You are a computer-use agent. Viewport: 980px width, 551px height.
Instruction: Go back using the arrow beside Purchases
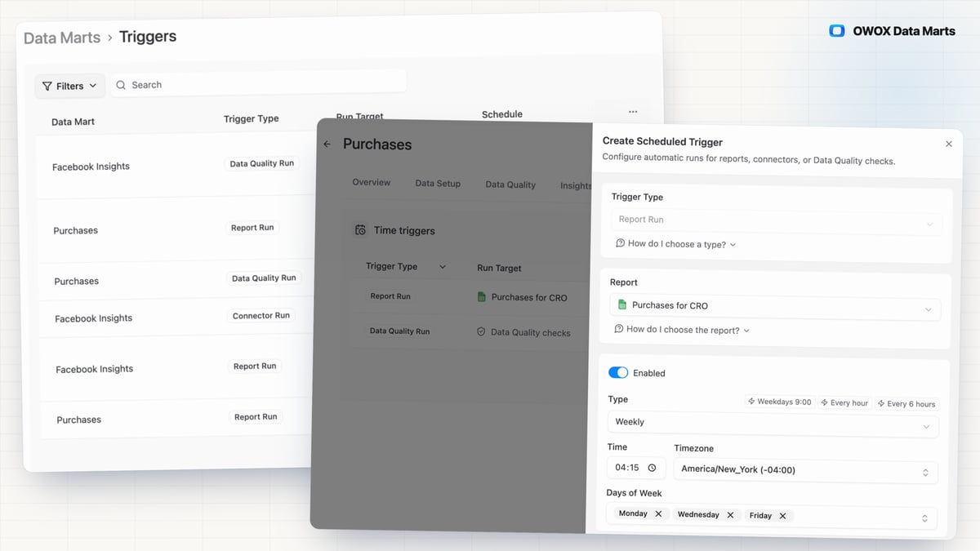point(327,144)
